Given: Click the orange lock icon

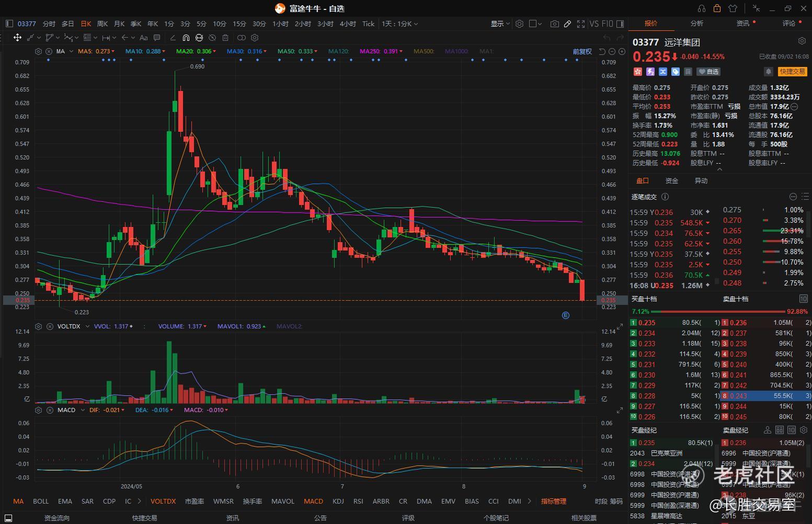Looking at the screenshot, I should coord(717,8).
